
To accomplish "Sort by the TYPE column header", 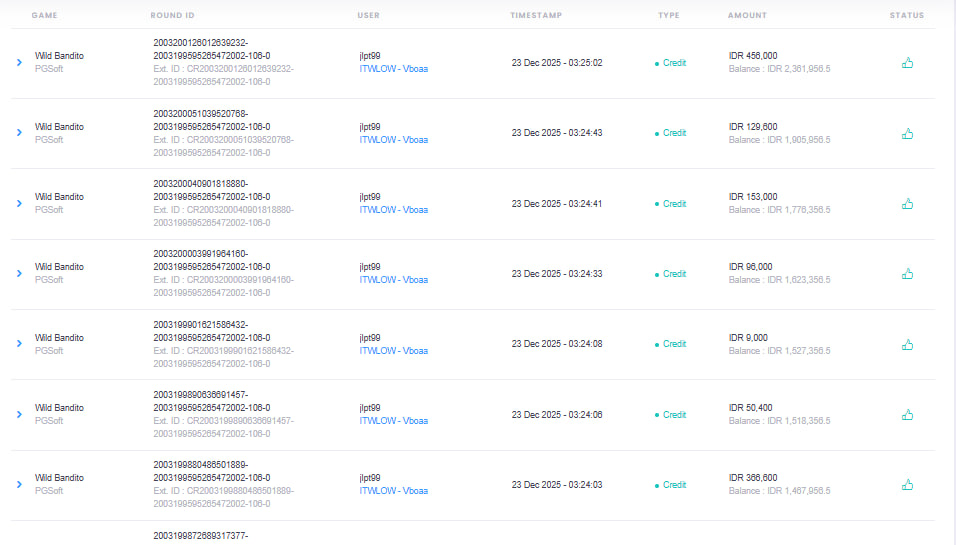I will (x=669, y=15).
